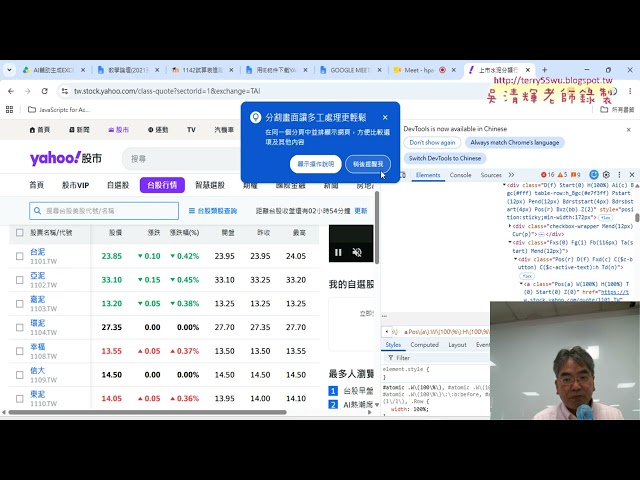Dismiss the DevTools language banner

tap(629, 129)
